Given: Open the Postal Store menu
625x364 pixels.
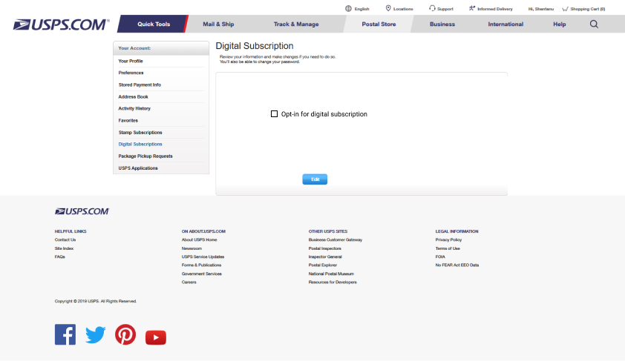Looking at the screenshot, I should tap(379, 24).
